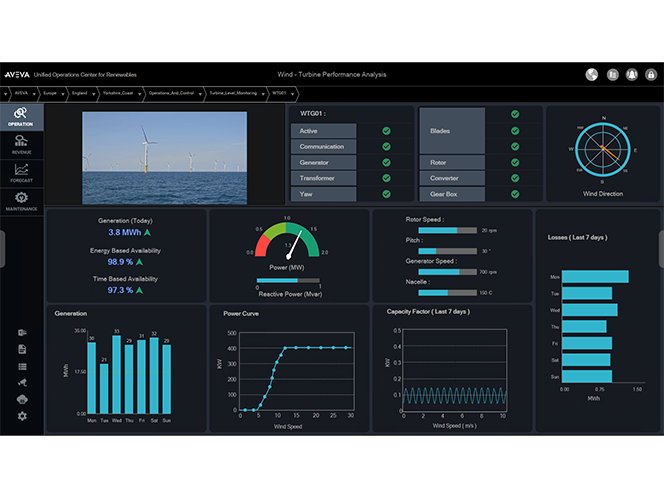This screenshot has height=498, width=664.
Task: Switch to the Revenue tab
Action: coord(21,145)
